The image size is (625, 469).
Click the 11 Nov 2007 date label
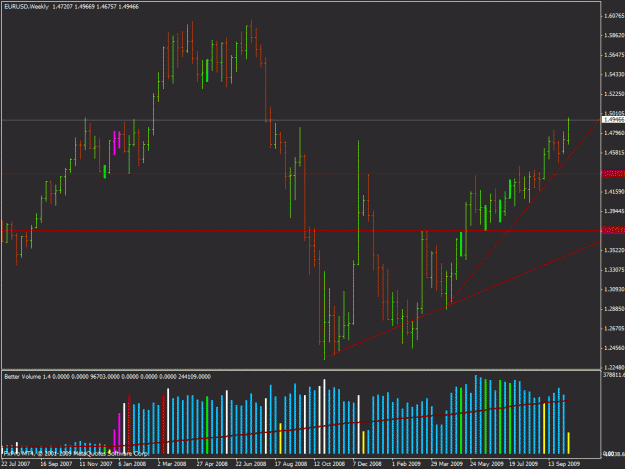point(96,464)
